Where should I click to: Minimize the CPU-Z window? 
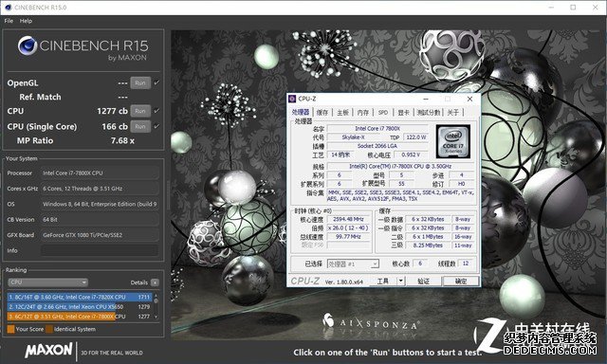(x=426, y=99)
